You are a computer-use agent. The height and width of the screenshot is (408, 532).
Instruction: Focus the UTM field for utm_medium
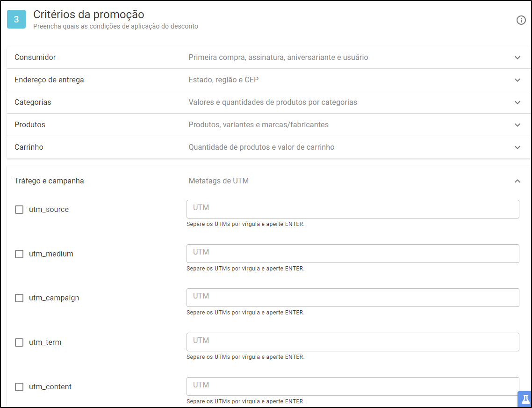352,254
